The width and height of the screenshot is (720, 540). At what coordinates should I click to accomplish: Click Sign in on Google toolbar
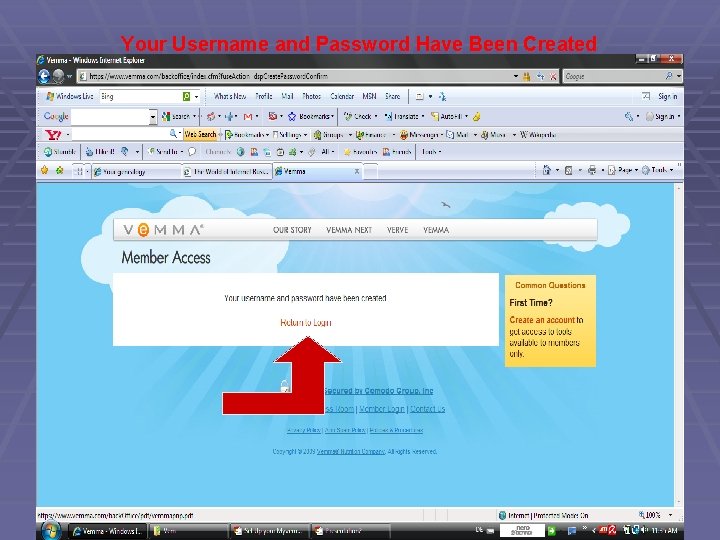(660, 117)
